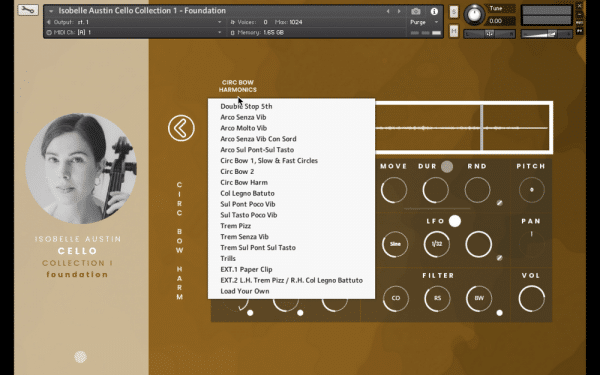Click the Tune value 0.00

coord(496,21)
